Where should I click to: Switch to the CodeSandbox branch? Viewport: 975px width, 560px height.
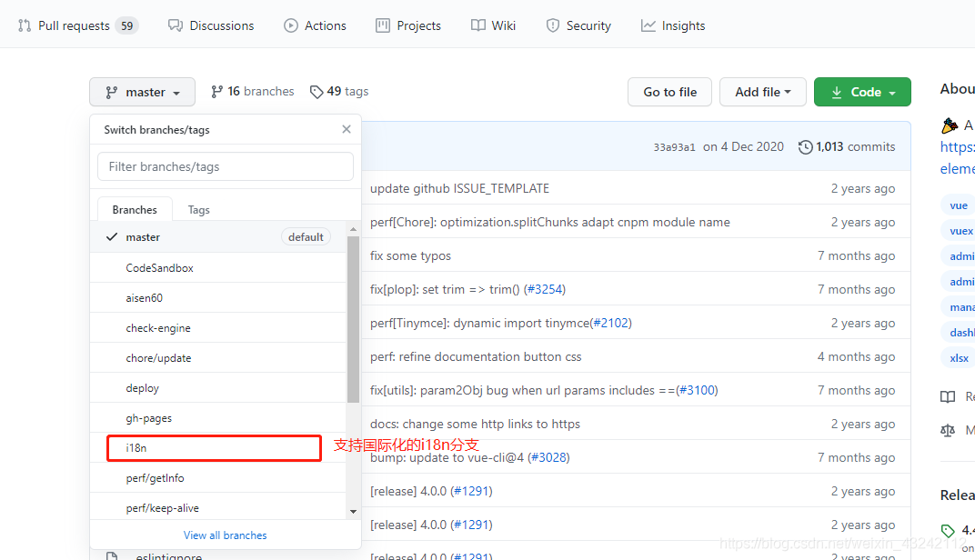[217, 268]
